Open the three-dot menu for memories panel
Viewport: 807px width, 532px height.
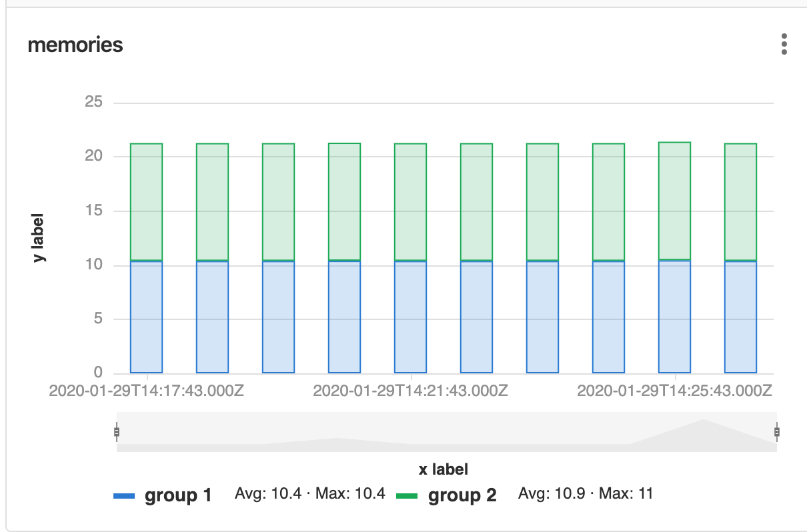[784, 44]
